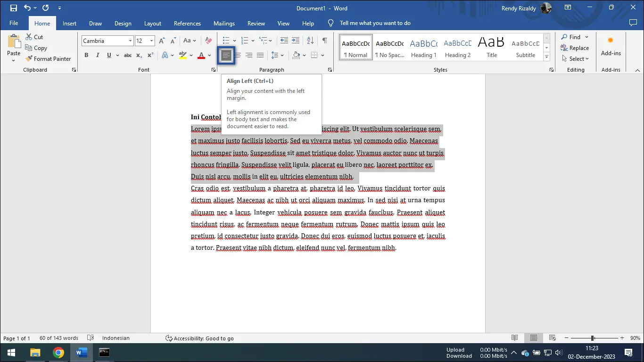Screen dimensions: 644x362
Task: Click the Increase Font Size button
Action: (161, 41)
